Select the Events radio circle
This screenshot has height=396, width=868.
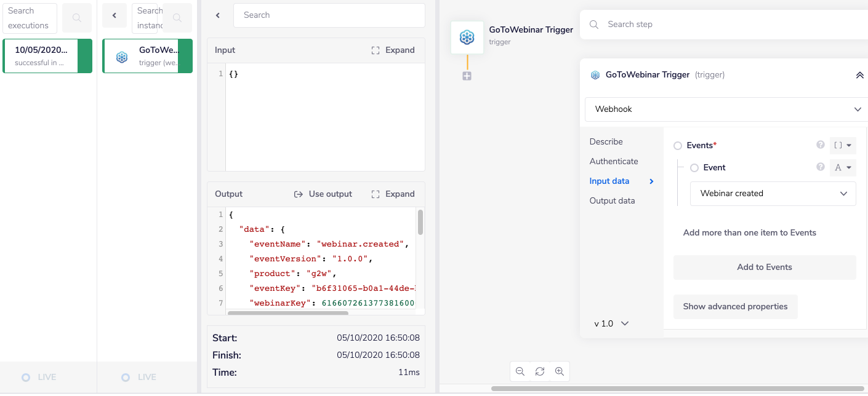click(678, 145)
